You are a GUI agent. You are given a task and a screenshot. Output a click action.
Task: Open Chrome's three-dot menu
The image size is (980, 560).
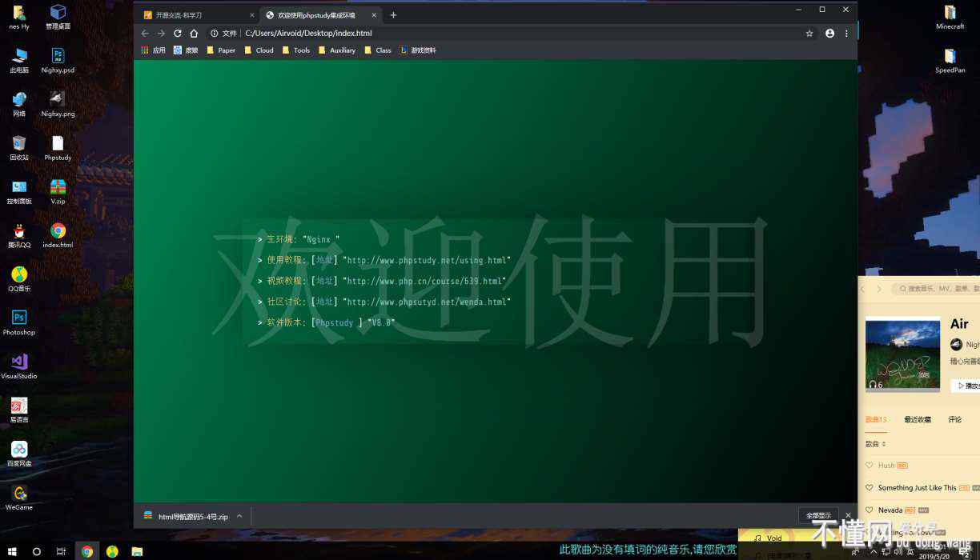click(846, 34)
